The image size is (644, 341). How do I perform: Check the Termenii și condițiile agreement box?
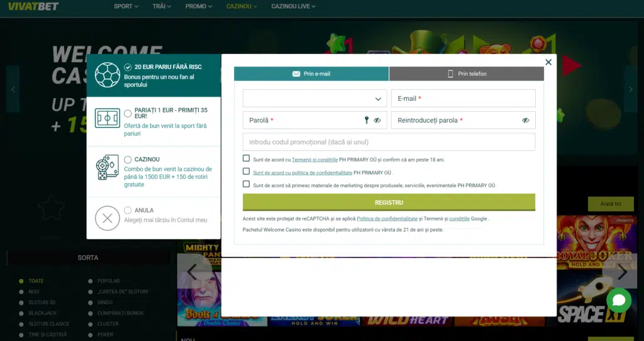click(246, 158)
